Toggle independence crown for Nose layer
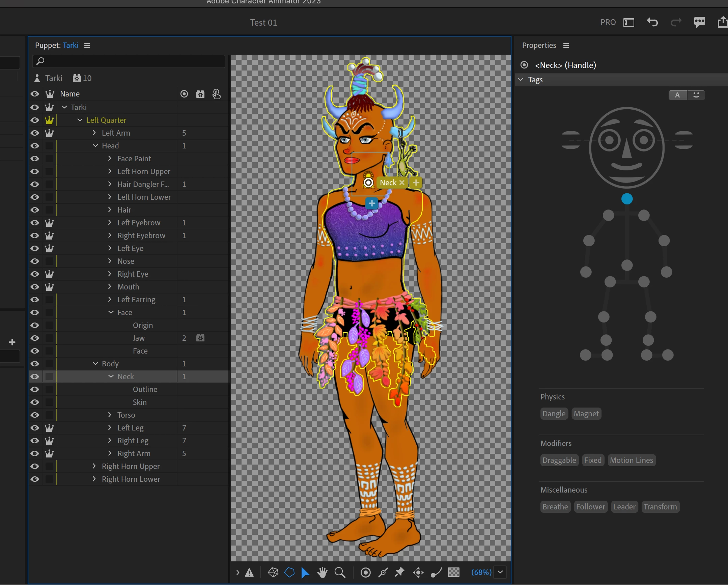 pos(49,261)
